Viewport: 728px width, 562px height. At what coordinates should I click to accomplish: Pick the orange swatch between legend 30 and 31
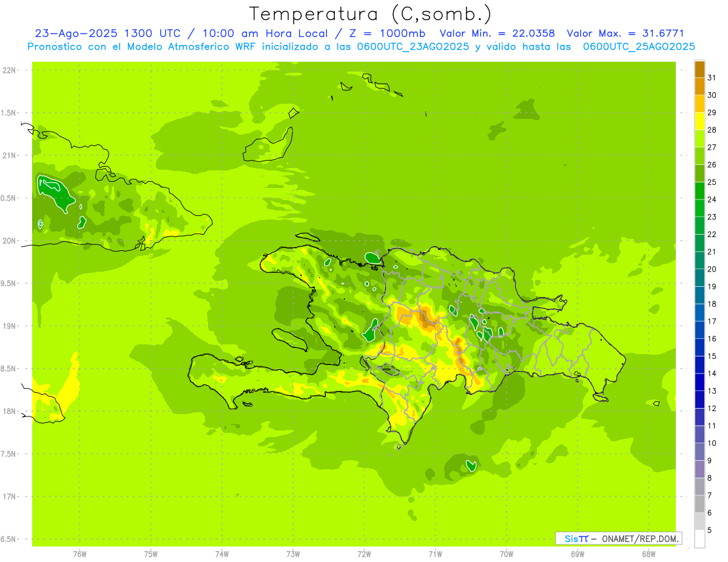(699, 86)
